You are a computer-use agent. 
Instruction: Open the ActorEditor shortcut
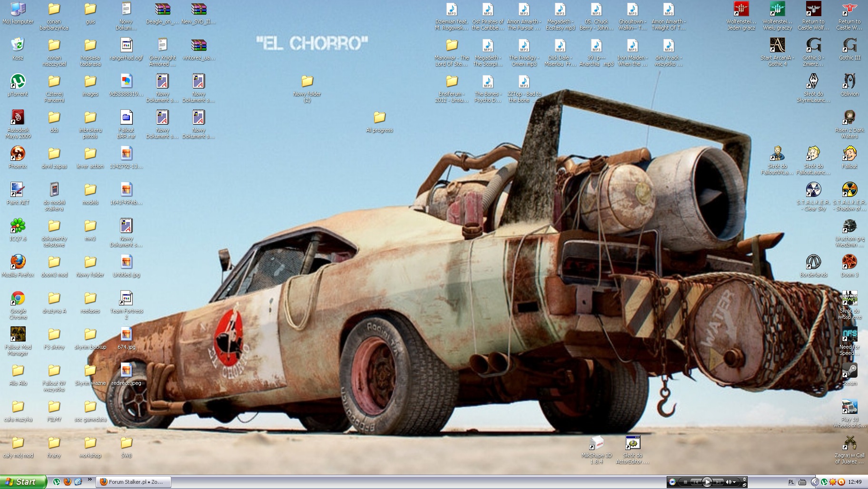[x=632, y=450]
